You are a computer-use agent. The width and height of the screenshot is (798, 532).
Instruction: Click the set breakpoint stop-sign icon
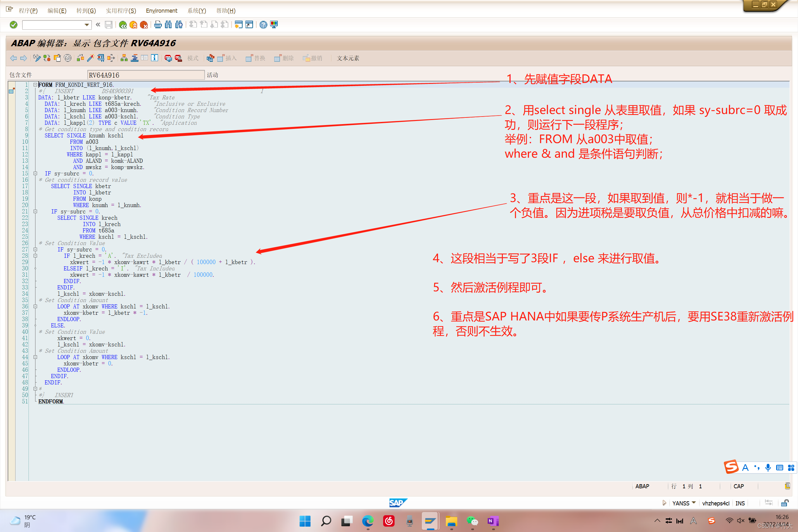(168, 58)
